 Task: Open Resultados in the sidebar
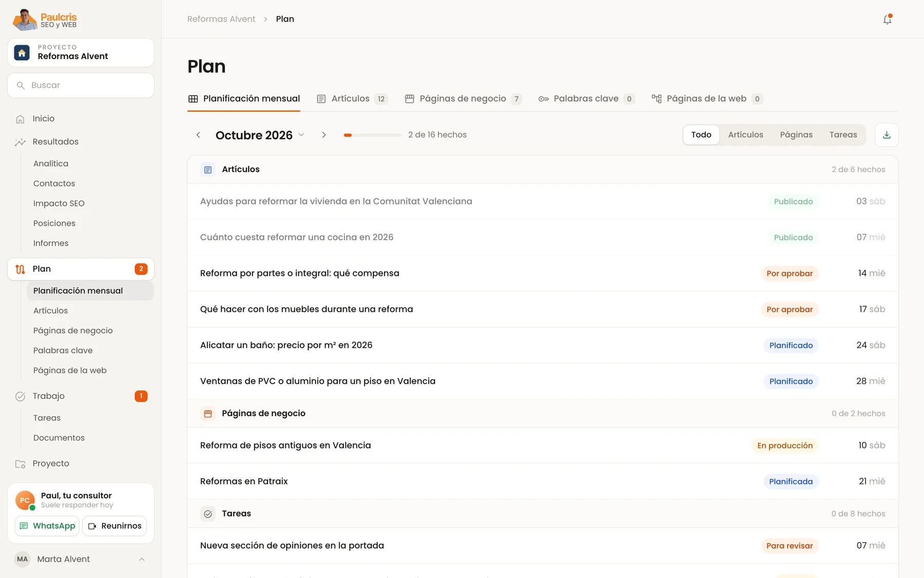[81, 142]
